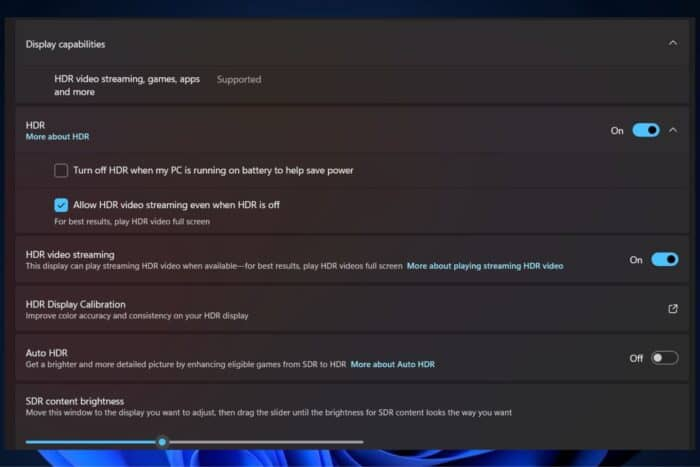The width and height of the screenshot is (700, 467).
Task: Click the SDR content brightness heading
Action: point(75,401)
